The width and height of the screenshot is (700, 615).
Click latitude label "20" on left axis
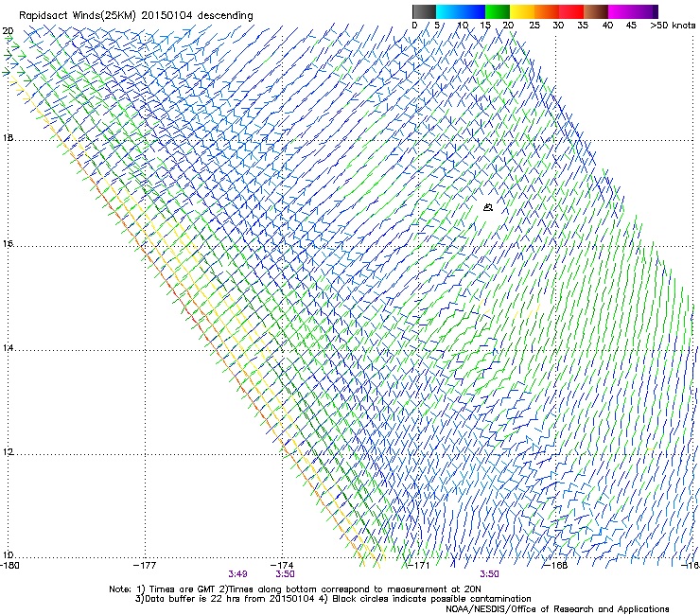pyautogui.click(x=8, y=31)
